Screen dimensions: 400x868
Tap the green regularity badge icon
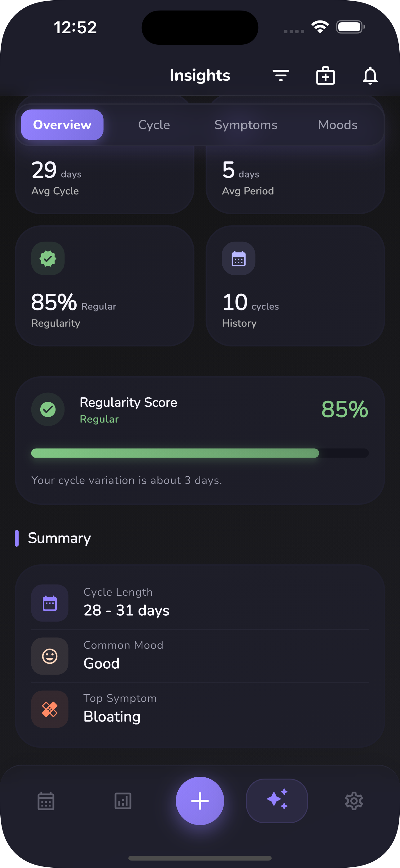click(x=48, y=259)
